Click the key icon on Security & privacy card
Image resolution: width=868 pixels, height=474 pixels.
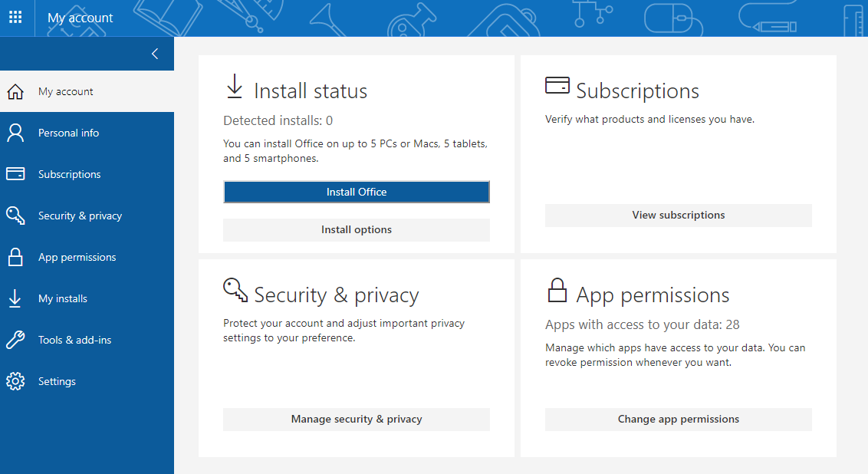coord(235,290)
